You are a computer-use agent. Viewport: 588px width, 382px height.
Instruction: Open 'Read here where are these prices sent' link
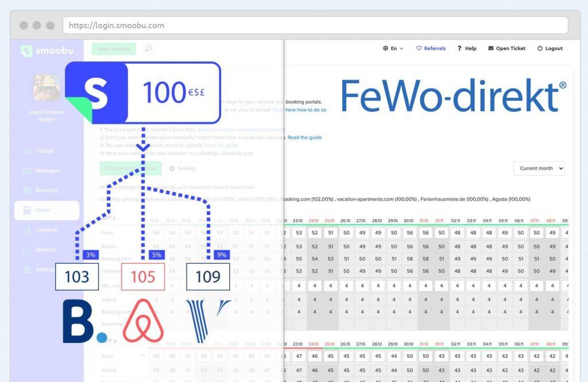point(242,130)
